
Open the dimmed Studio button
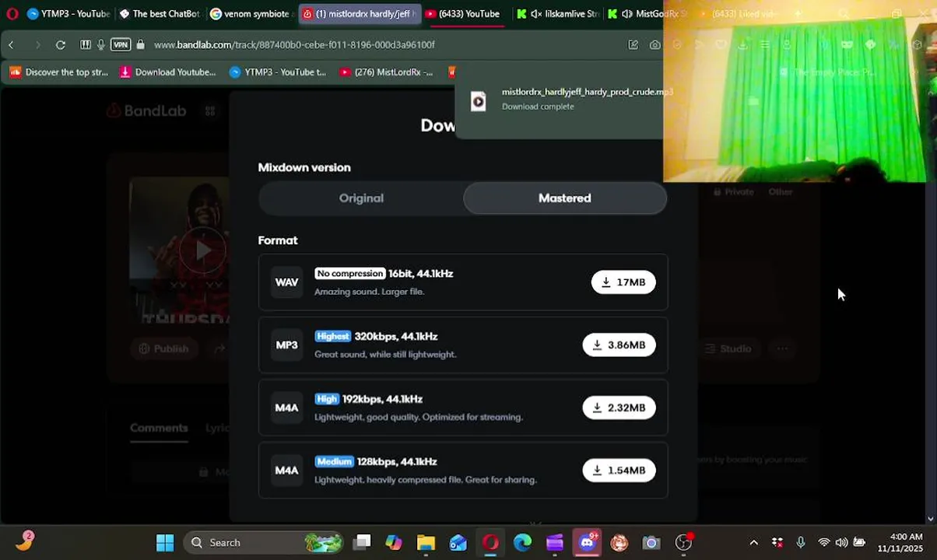pos(728,348)
